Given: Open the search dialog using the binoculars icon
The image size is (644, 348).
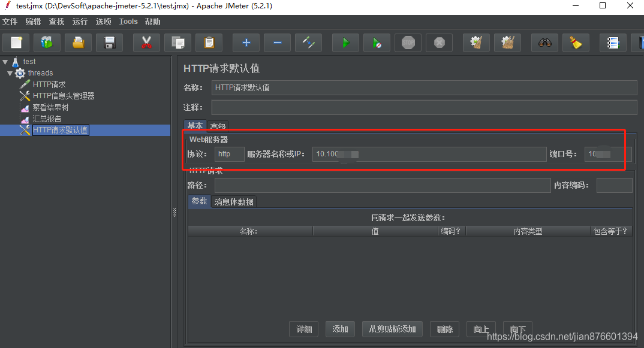Looking at the screenshot, I should tap(544, 42).
